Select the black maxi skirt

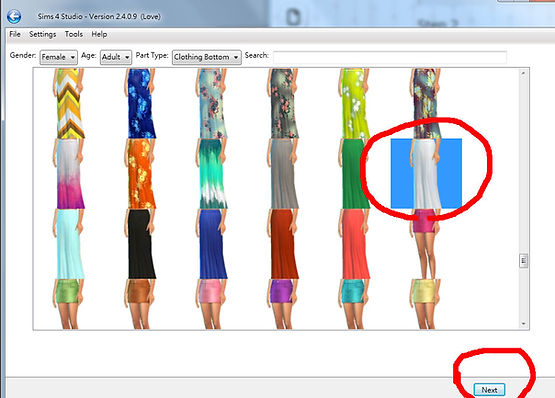tap(141, 244)
